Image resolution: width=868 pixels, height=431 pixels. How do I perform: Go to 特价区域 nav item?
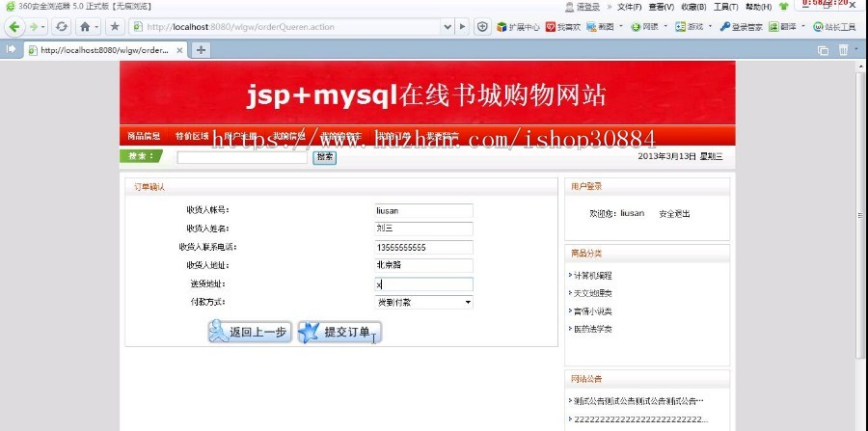pos(192,136)
